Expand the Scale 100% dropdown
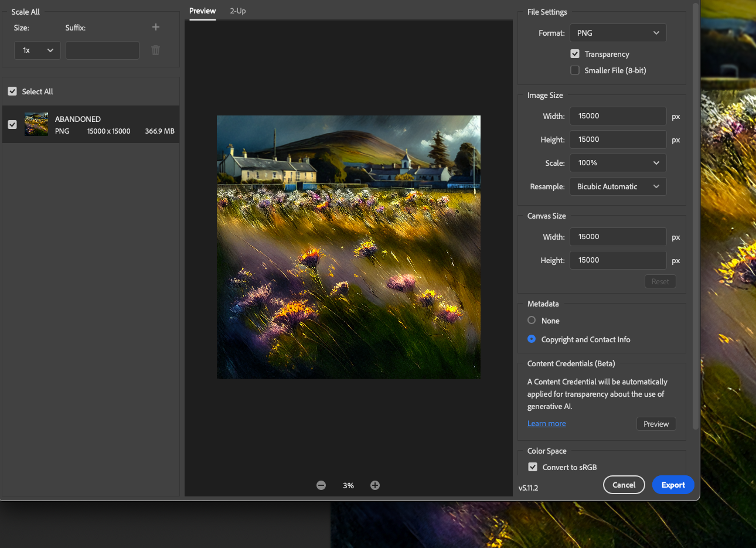The height and width of the screenshot is (548, 756). point(618,163)
